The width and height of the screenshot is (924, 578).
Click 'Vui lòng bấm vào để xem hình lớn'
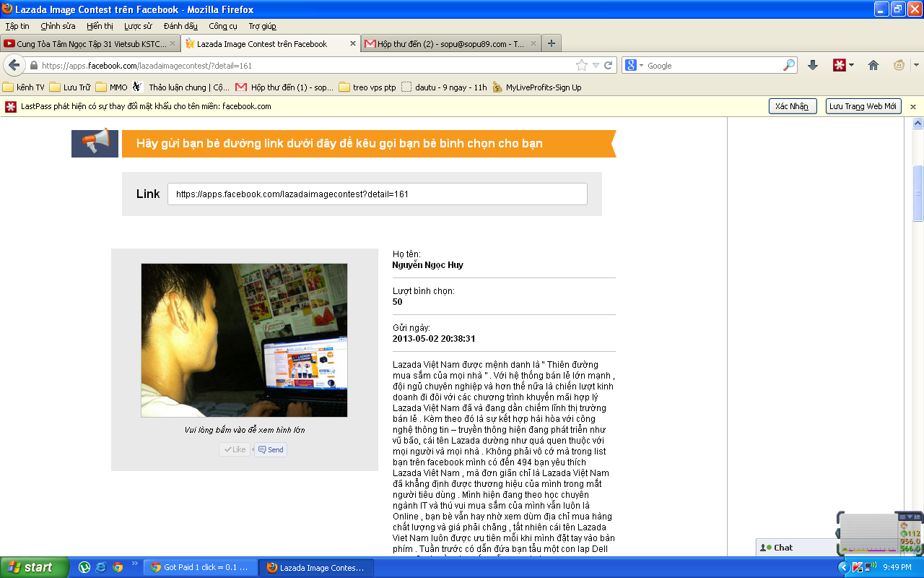244,430
